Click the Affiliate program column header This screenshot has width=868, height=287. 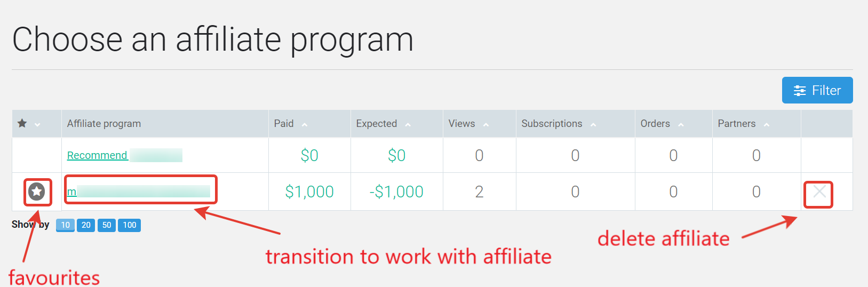click(104, 123)
